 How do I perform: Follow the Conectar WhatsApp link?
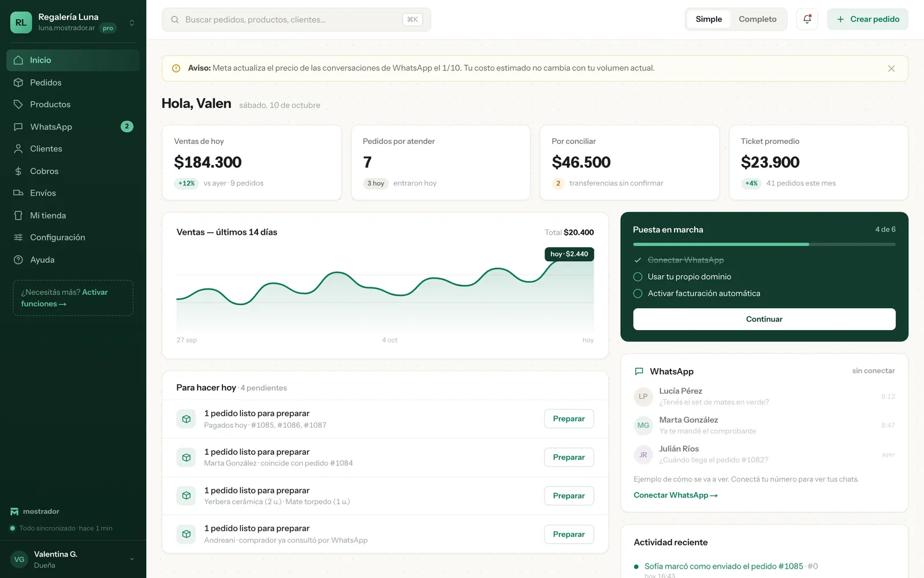[675, 495]
